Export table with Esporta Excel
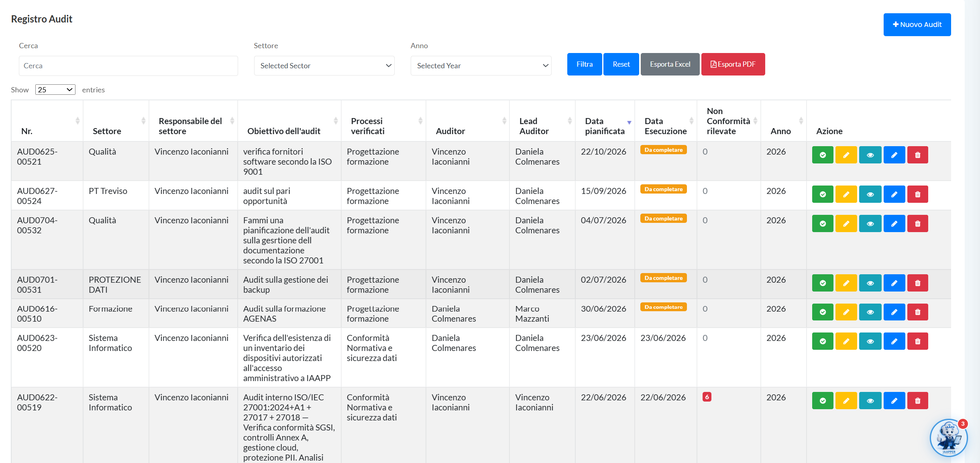 (x=670, y=64)
